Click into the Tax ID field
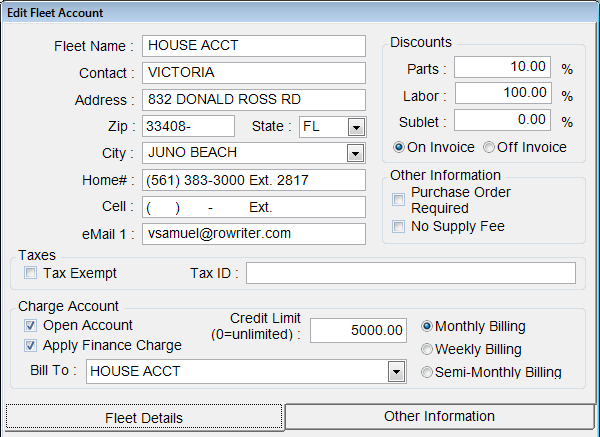 [410, 274]
